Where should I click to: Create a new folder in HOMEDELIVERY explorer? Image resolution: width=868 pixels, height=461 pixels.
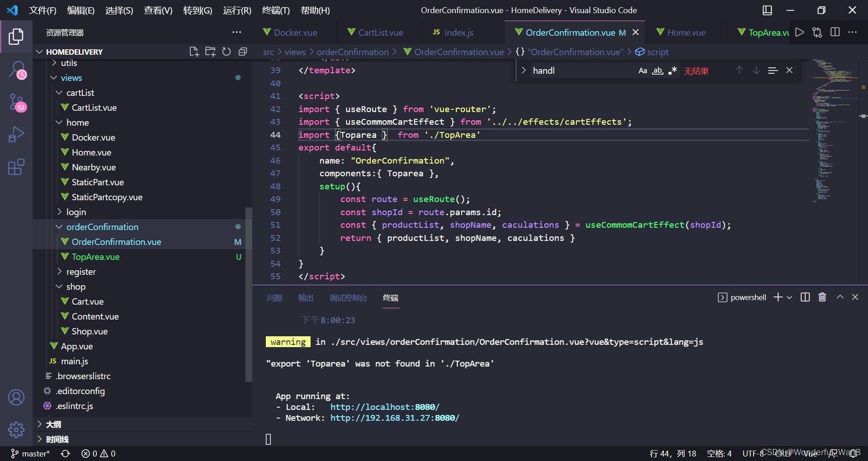tap(210, 52)
